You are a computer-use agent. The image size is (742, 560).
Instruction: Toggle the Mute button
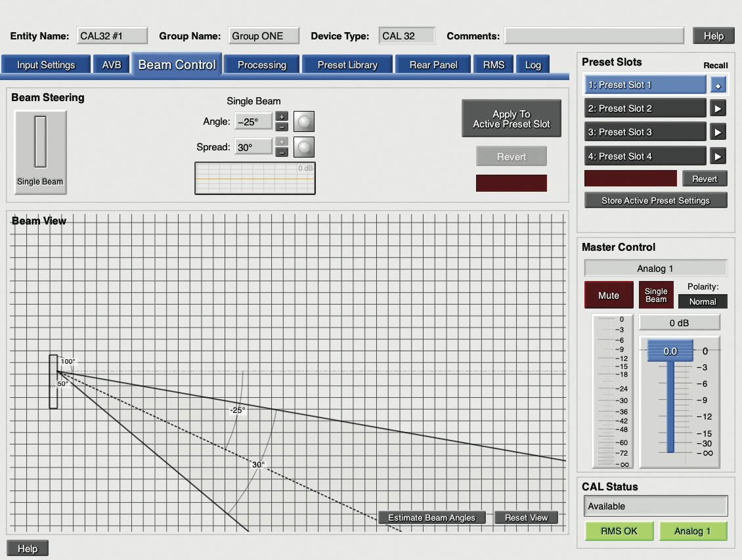609,295
